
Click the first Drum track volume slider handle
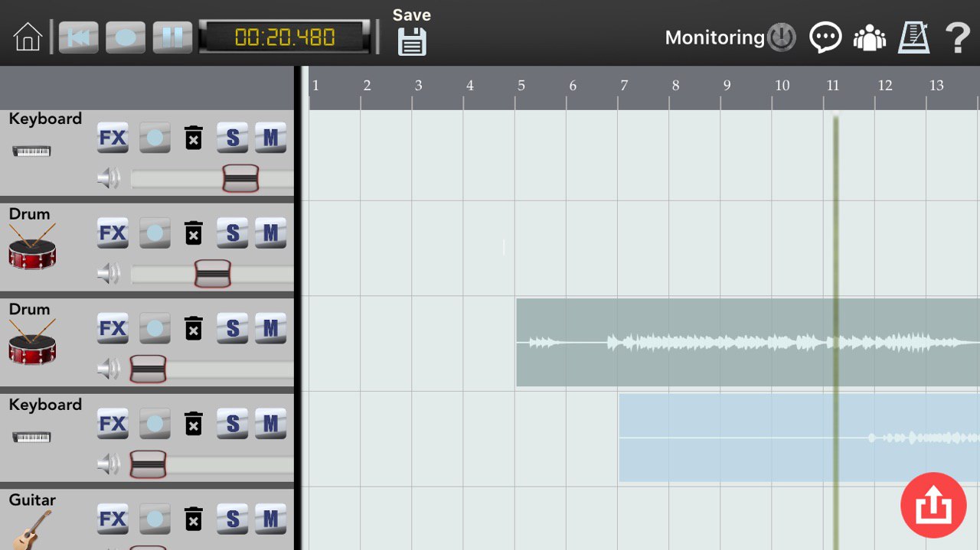[212, 273]
